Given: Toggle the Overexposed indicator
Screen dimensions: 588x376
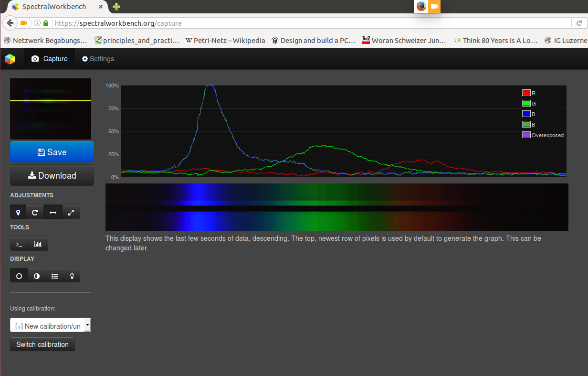Looking at the screenshot, I should click(x=526, y=135).
